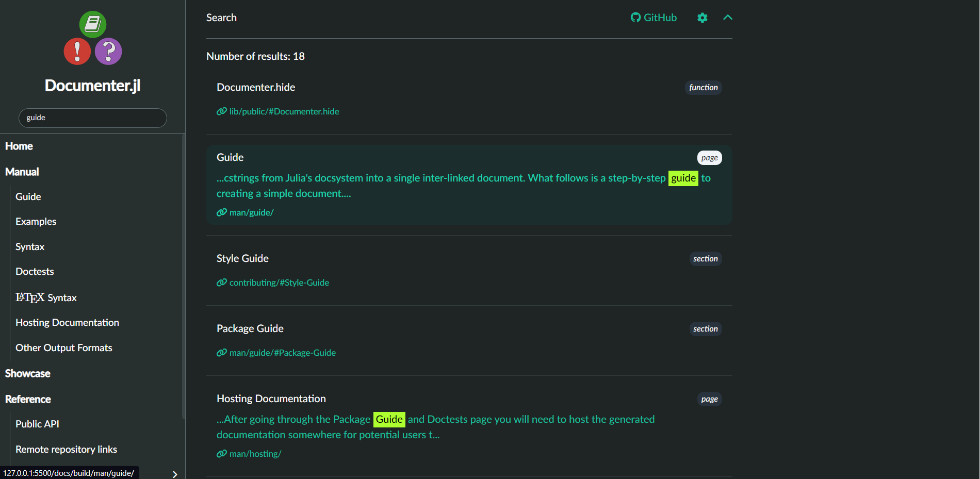Open the Syntax page in the sidebar

30,246
